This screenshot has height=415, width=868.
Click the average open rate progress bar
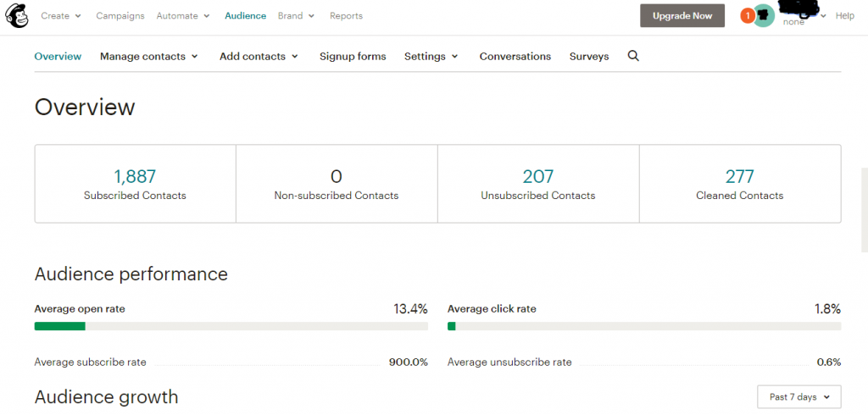[x=231, y=326]
